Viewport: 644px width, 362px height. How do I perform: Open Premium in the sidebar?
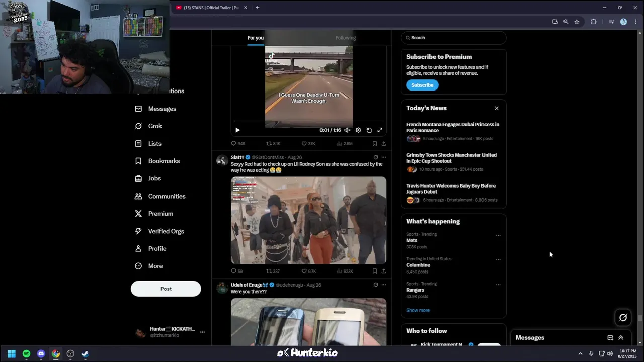pos(154,214)
